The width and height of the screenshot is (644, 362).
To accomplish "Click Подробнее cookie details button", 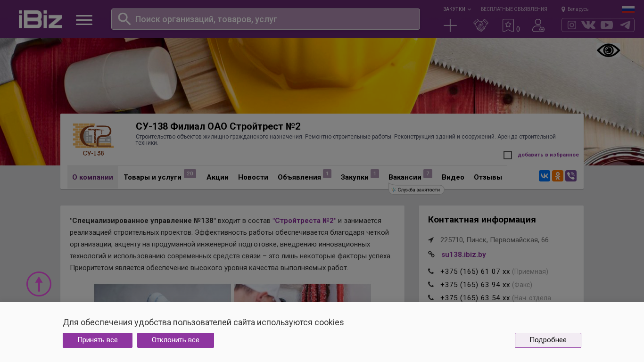I will pyautogui.click(x=548, y=340).
